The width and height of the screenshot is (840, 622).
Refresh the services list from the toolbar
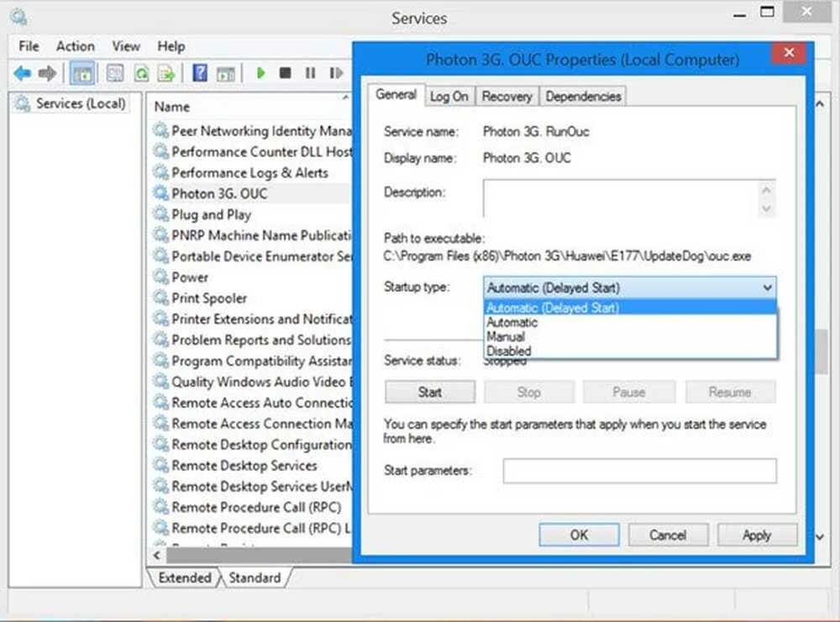141,73
